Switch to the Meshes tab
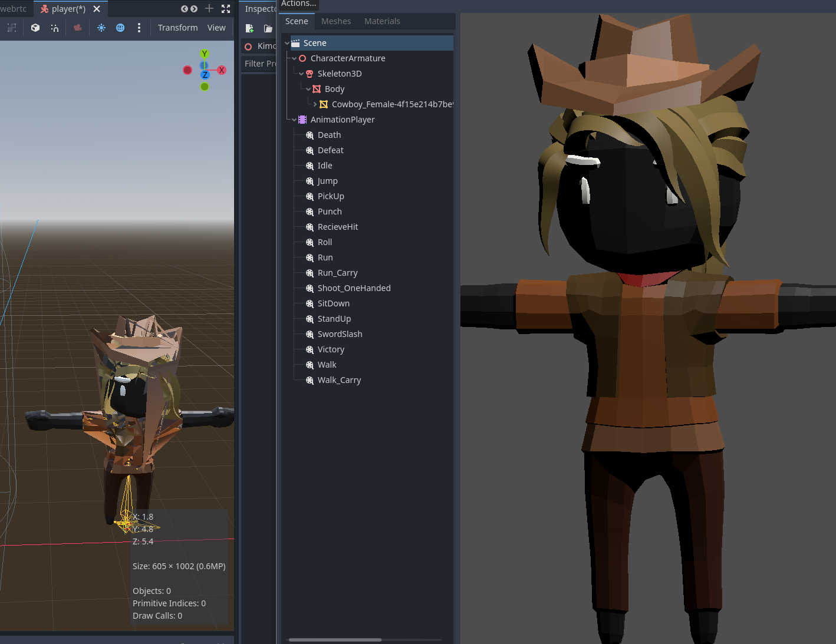This screenshot has width=836, height=644. 336,21
